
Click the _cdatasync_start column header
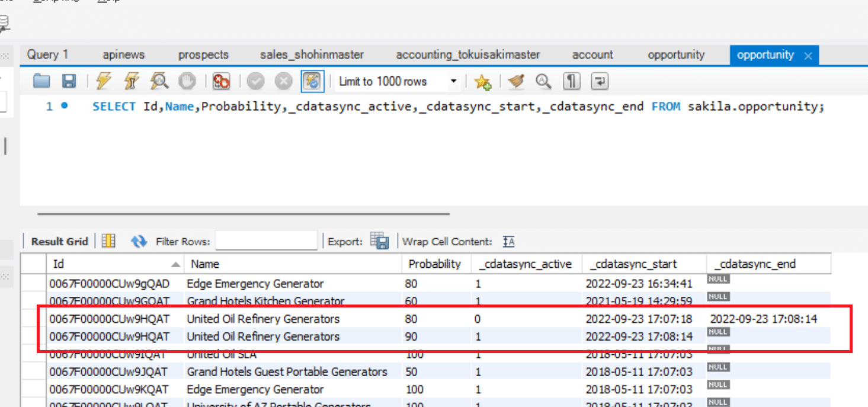(x=645, y=264)
